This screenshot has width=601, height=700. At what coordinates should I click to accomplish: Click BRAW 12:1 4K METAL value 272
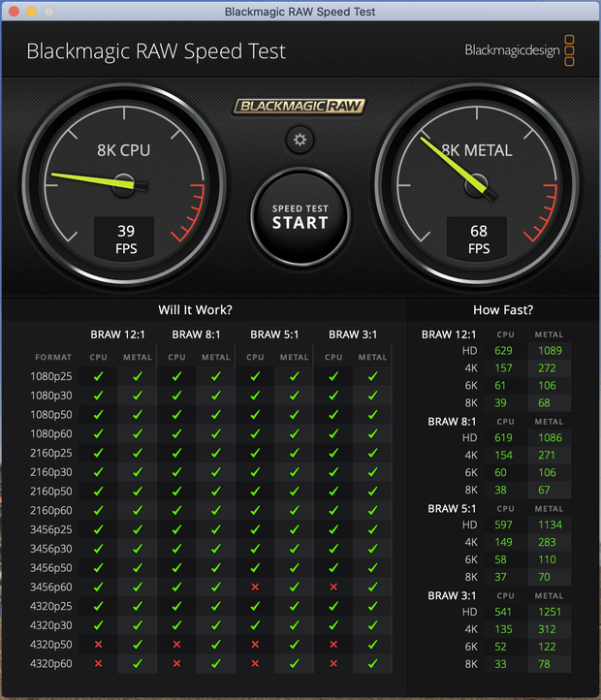[x=547, y=367]
